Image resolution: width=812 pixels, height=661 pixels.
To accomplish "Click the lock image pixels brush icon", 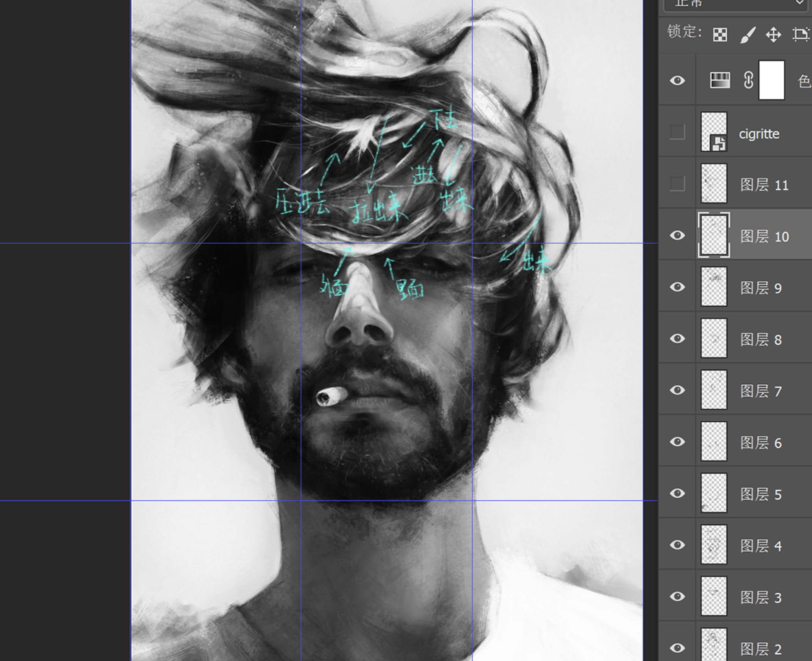I will (748, 35).
